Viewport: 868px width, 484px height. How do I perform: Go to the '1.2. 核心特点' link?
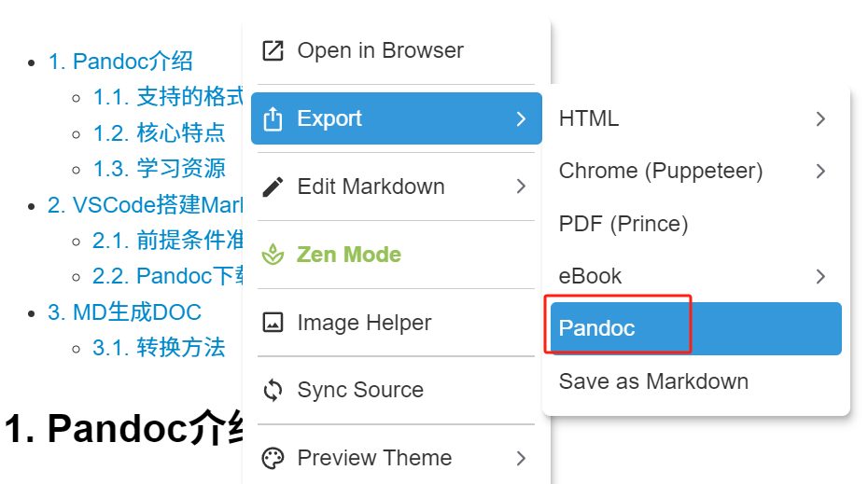click(159, 133)
